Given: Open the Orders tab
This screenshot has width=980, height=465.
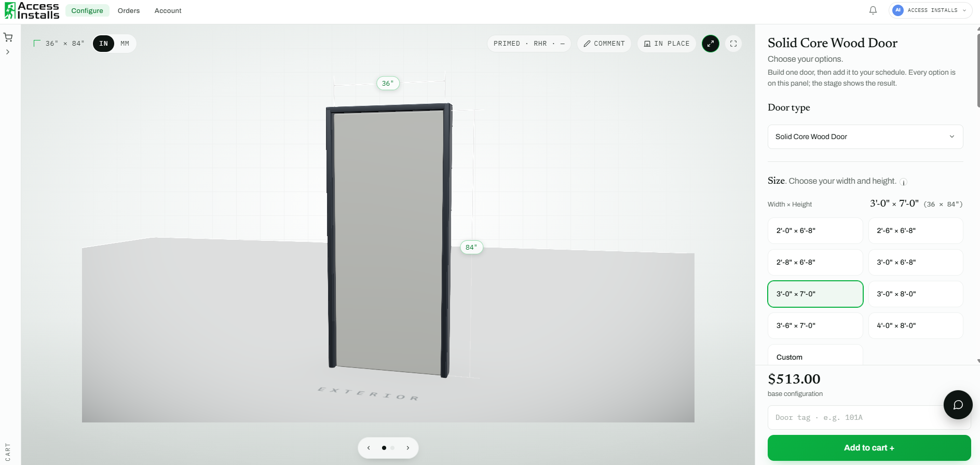Looking at the screenshot, I should (x=129, y=10).
